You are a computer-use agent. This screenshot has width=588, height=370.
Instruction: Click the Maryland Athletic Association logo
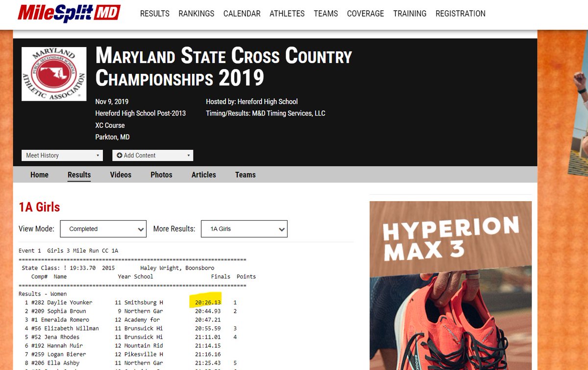[54, 74]
